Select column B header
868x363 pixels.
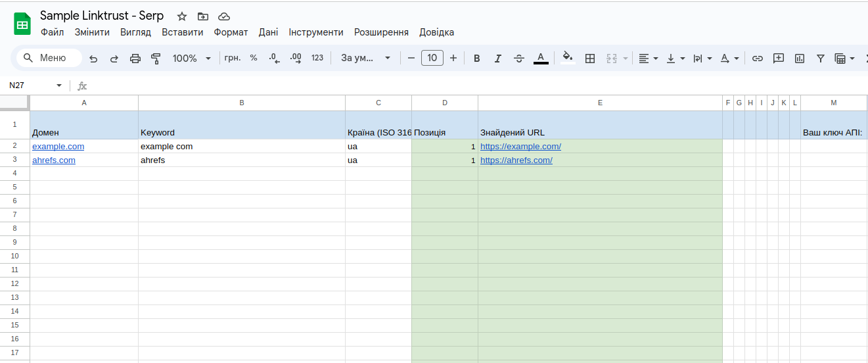242,103
